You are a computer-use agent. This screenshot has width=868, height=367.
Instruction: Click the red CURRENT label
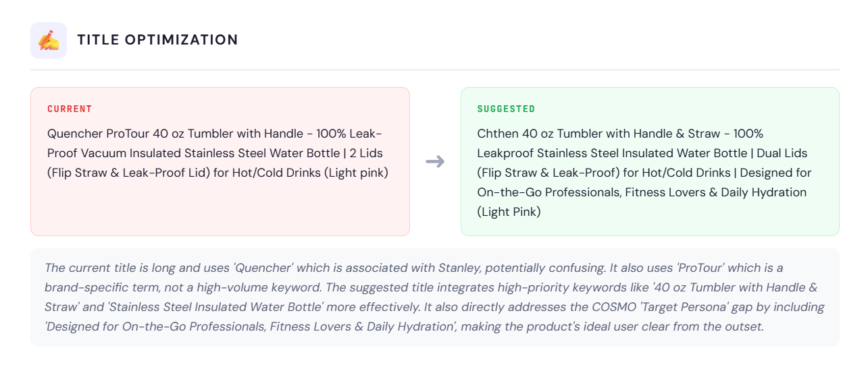coord(70,109)
